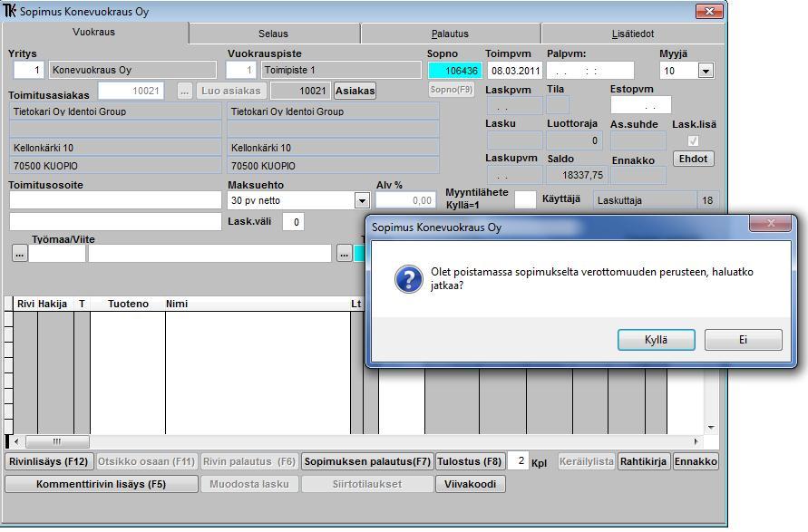Click Sopimuksen palautus(F7) button
808x532 pixels.
coord(367,461)
